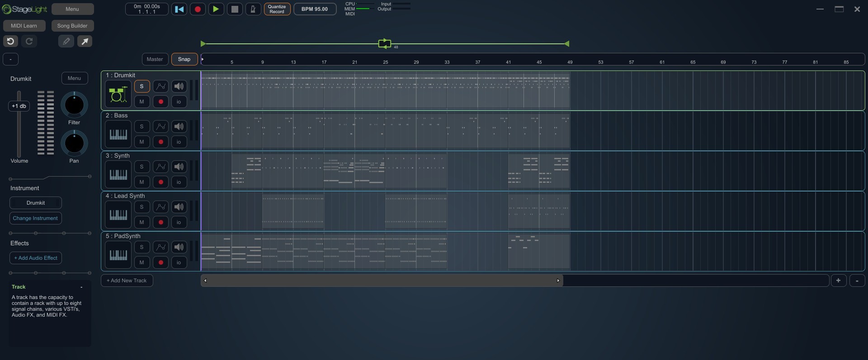Open the main Menu next to StageLight

coord(72,9)
